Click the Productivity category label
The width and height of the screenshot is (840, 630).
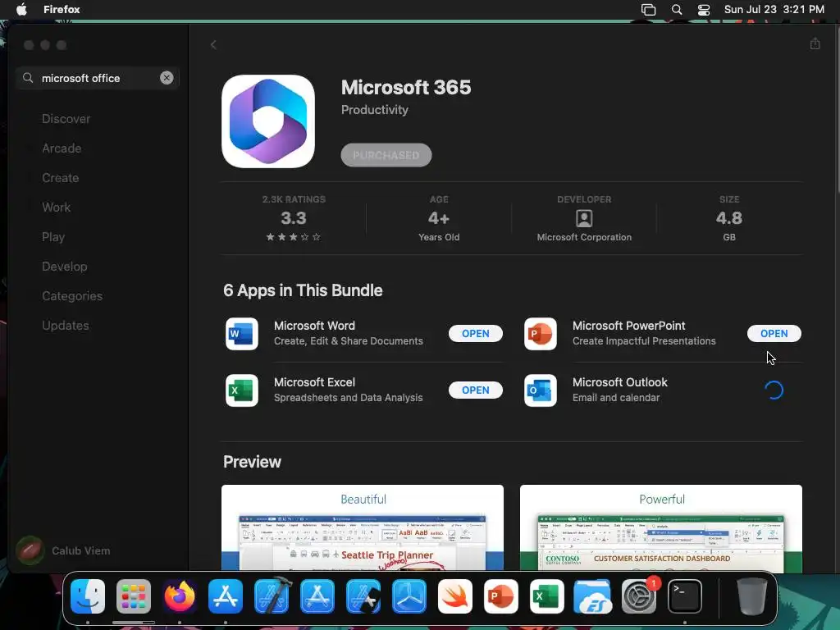click(374, 110)
